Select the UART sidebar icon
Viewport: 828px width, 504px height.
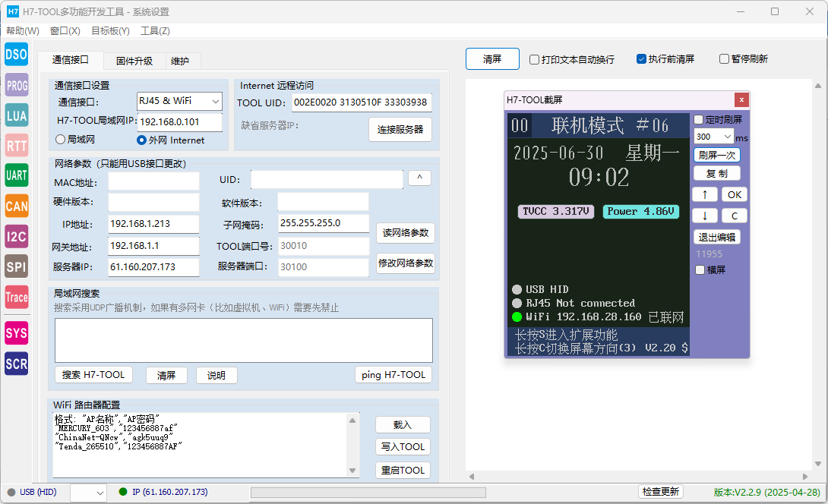[17, 175]
